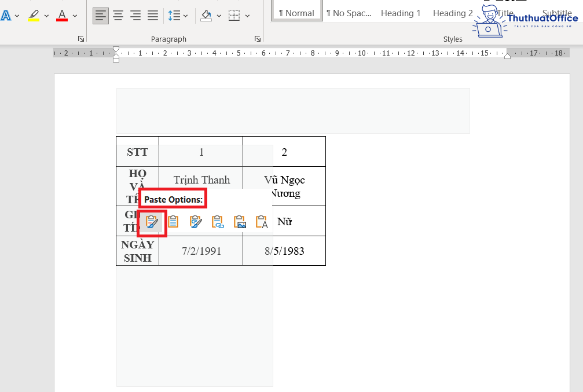The height and width of the screenshot is (392, 583).
Task: Paste as Picture option
Action: [x=240, y=222]
